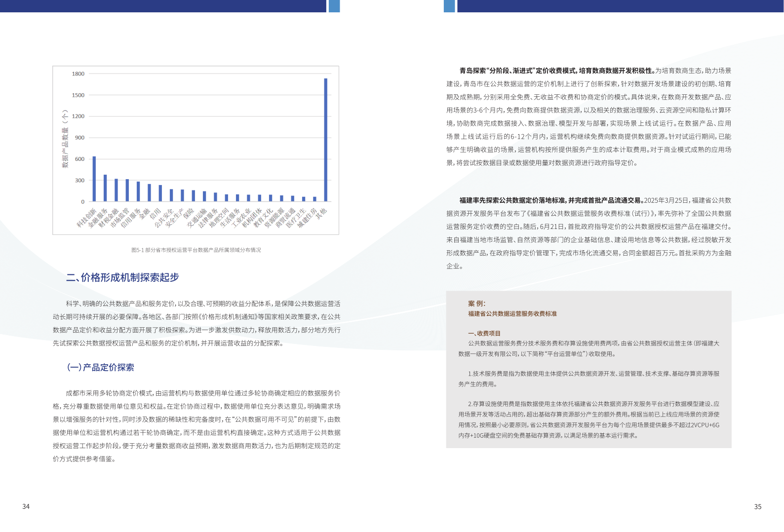Click the '金融服务' bar in the chart
Image resolution: width=784 pixels, height=532 pixels.
pos(105,188)
